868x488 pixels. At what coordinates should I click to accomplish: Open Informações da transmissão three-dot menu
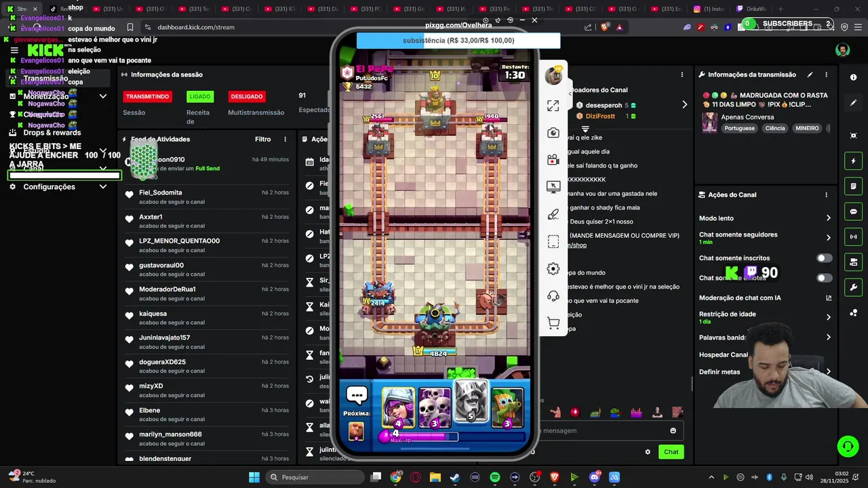pos(826,75)
